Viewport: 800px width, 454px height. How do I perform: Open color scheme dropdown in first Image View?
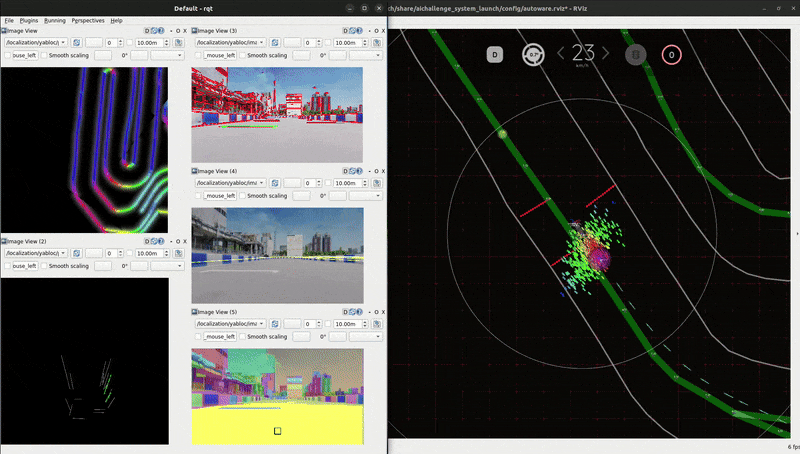coord(167,55)
